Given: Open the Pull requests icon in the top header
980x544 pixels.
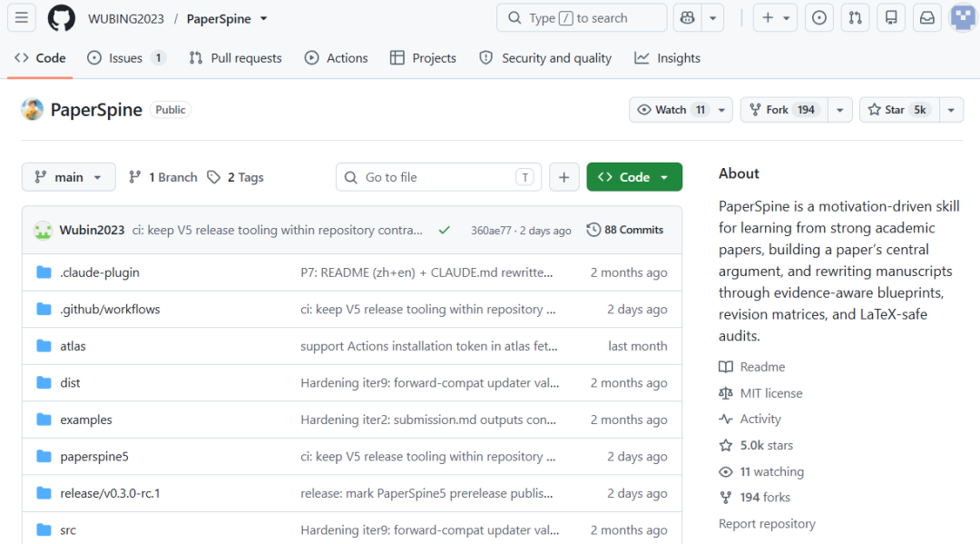Looking at the screenshot, I should [x=855, y=18].
